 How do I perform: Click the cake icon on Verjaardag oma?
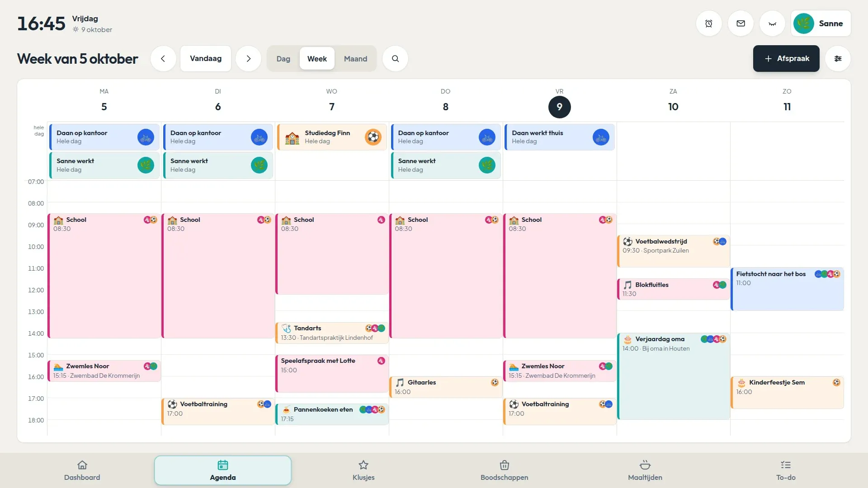pyautogui.click(x=627, y=339)
